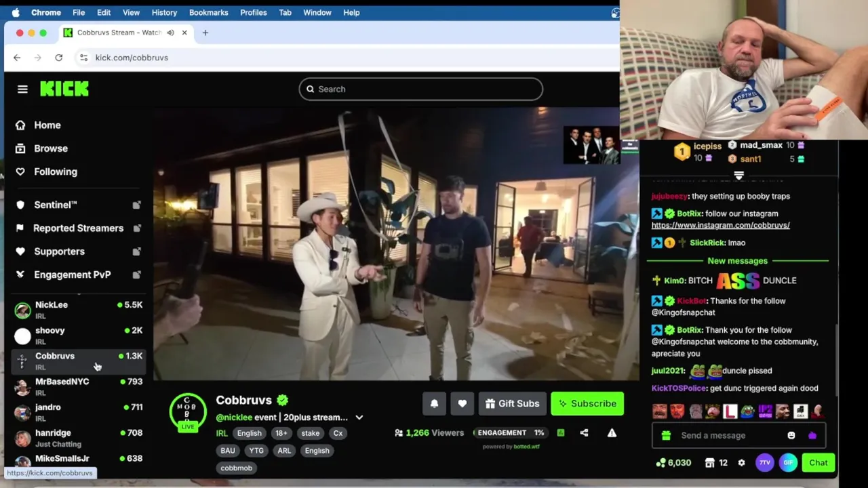Expand stream title dropdown chevron

pos(359,418)
